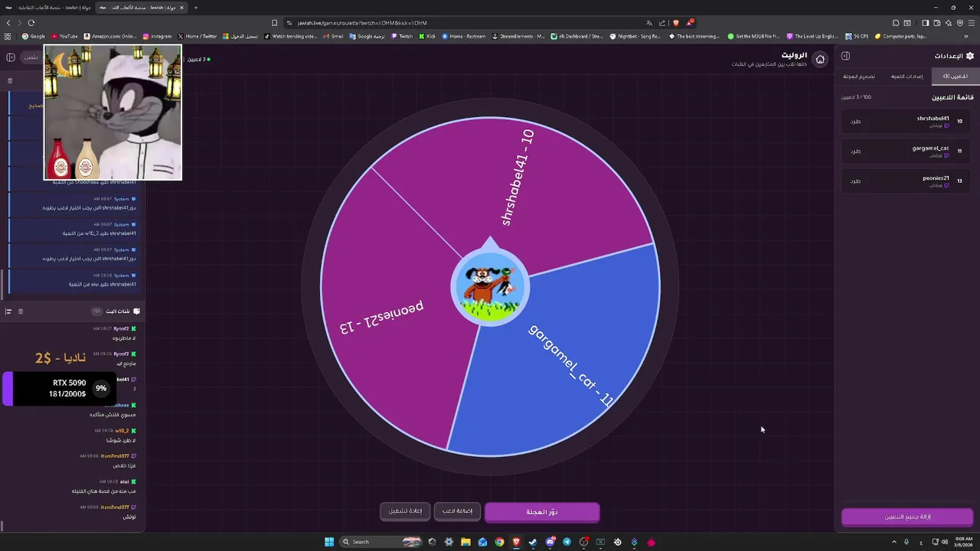This screenshot has width=980, height=551.
Task: Click the bookmark icon in address bar
Action: tap(274, 23)
